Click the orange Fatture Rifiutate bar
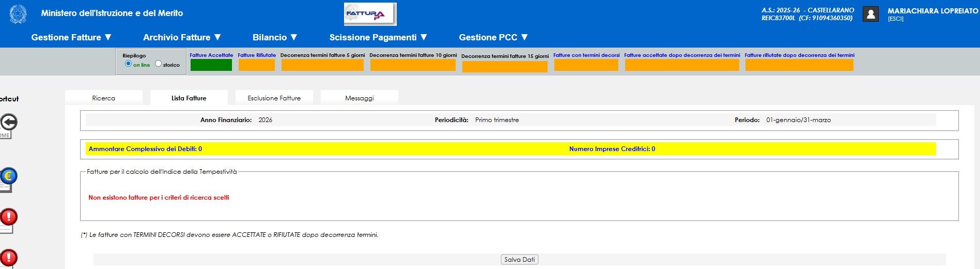The image size is (980, 269). click(256, 65)
